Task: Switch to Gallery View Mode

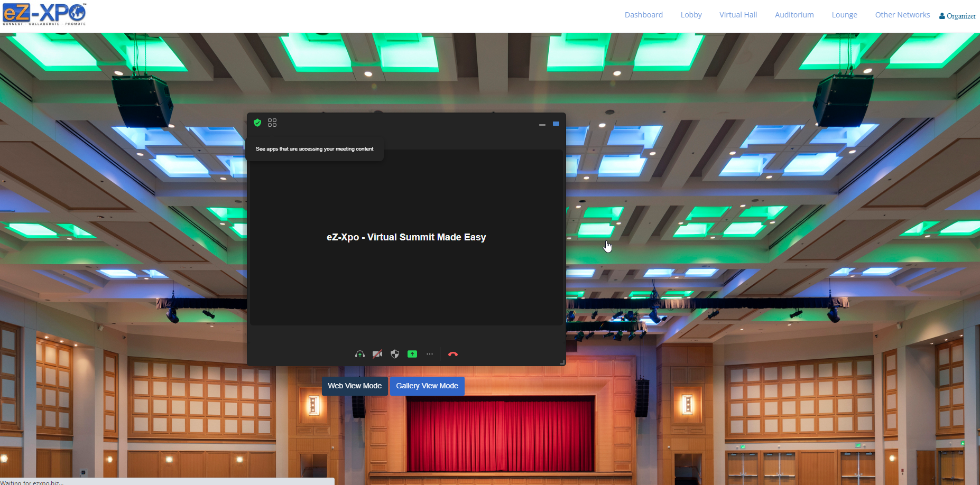Action: 427,386
